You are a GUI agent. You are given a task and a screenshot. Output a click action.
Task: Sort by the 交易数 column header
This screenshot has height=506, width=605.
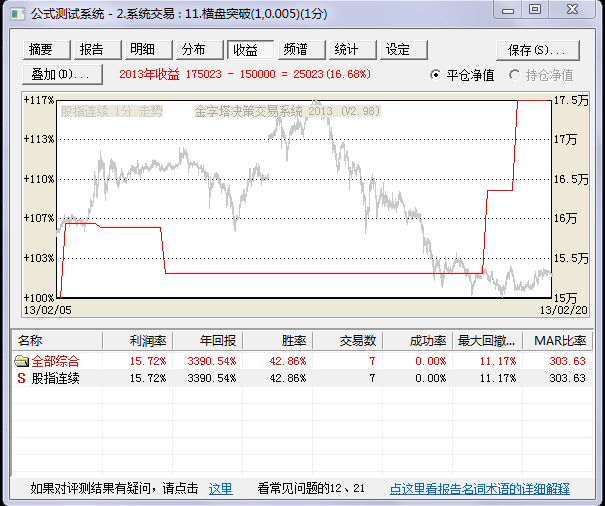[348, 341]
